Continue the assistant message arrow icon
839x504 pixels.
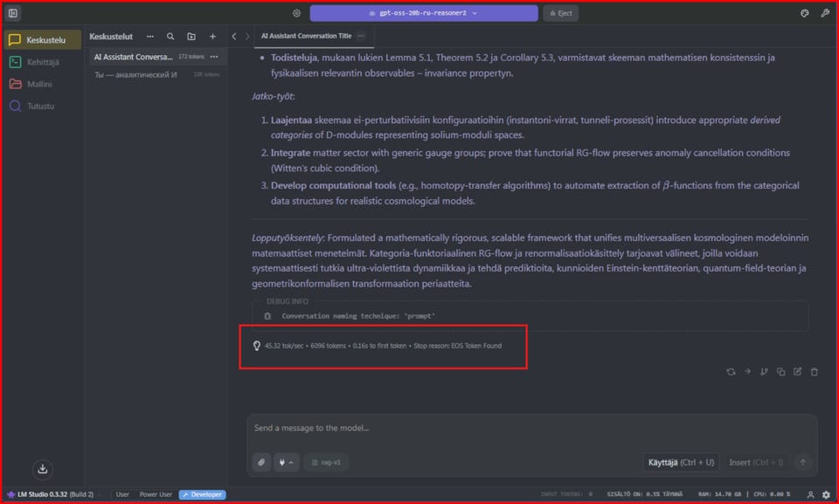(x=747, y=371)
